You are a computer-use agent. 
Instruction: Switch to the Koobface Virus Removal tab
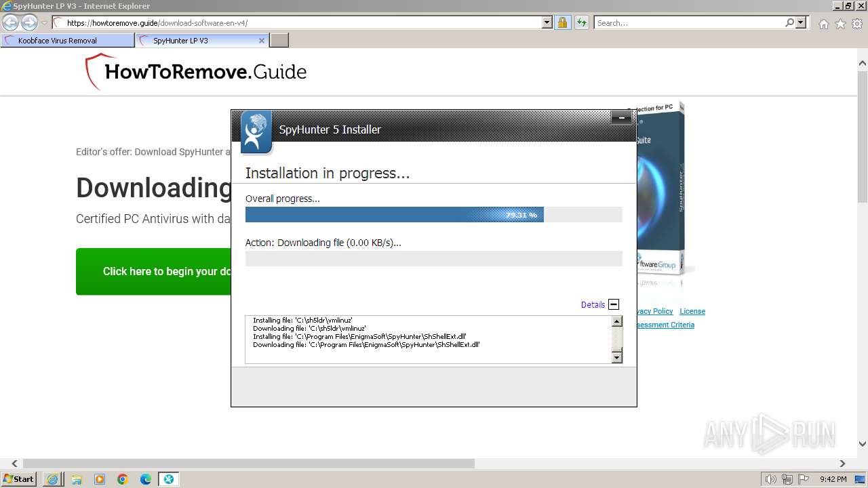[68, 41]
